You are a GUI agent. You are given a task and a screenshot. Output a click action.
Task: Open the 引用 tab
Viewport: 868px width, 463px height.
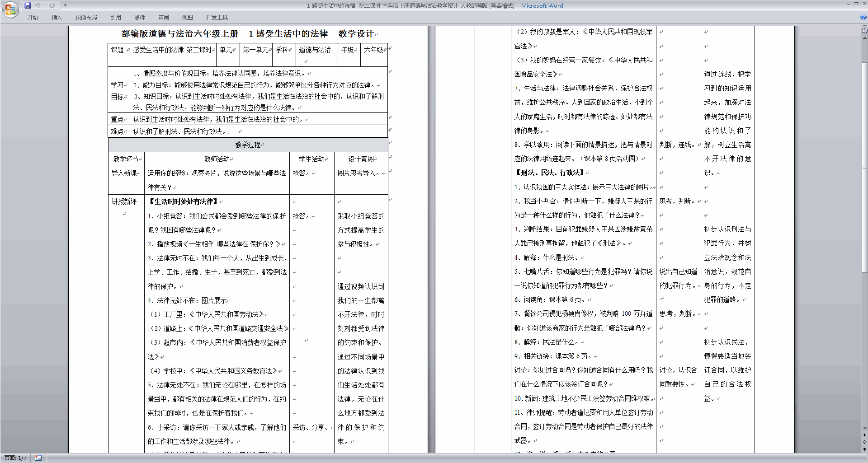click(115, 17)
